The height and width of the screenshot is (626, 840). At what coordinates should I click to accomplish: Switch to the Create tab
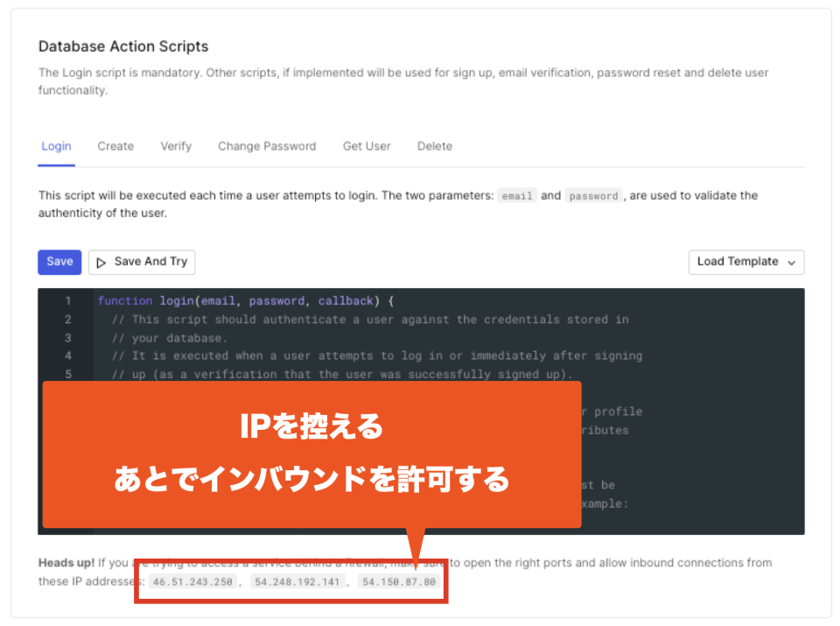pos(115,146)
